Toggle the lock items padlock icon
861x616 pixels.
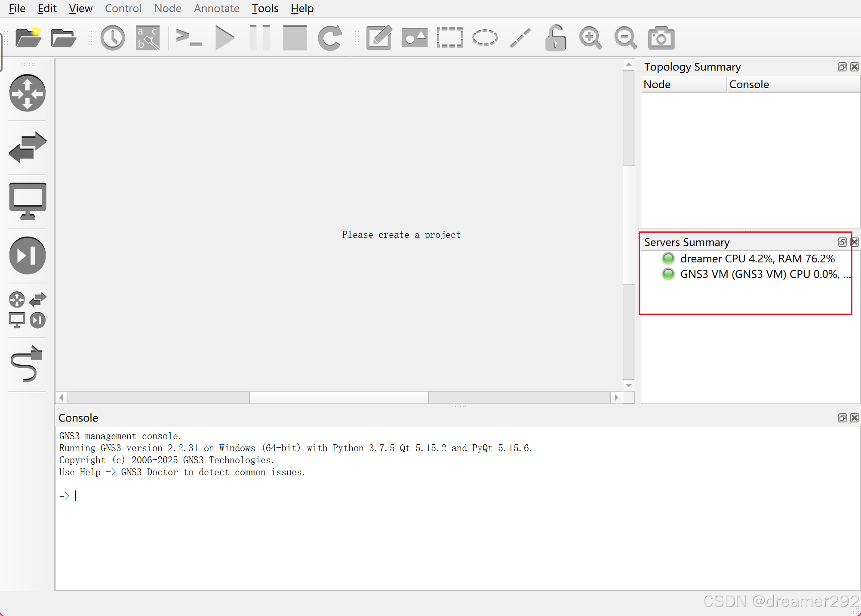(x=555, y=38)
